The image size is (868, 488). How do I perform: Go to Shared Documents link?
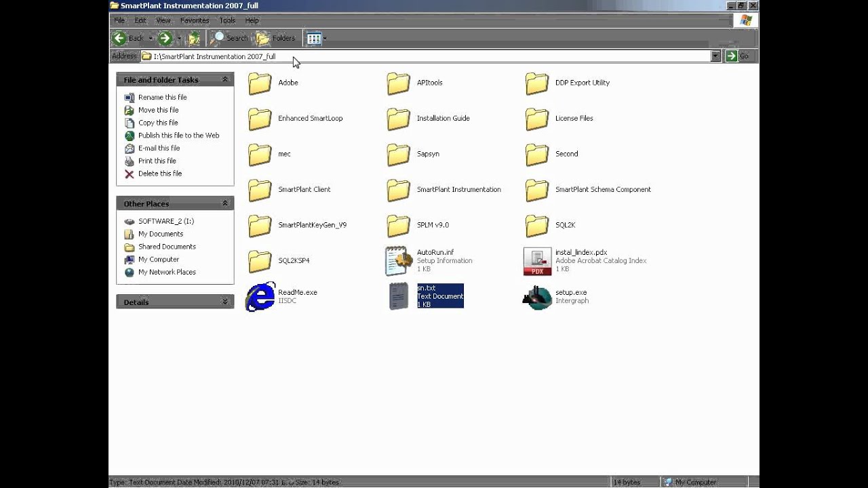click(167, 247)
